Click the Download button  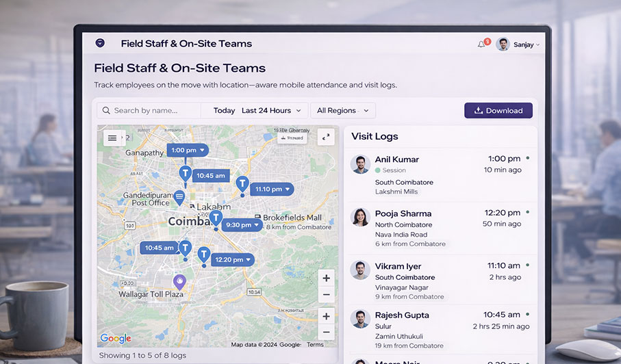coord(498,110)
